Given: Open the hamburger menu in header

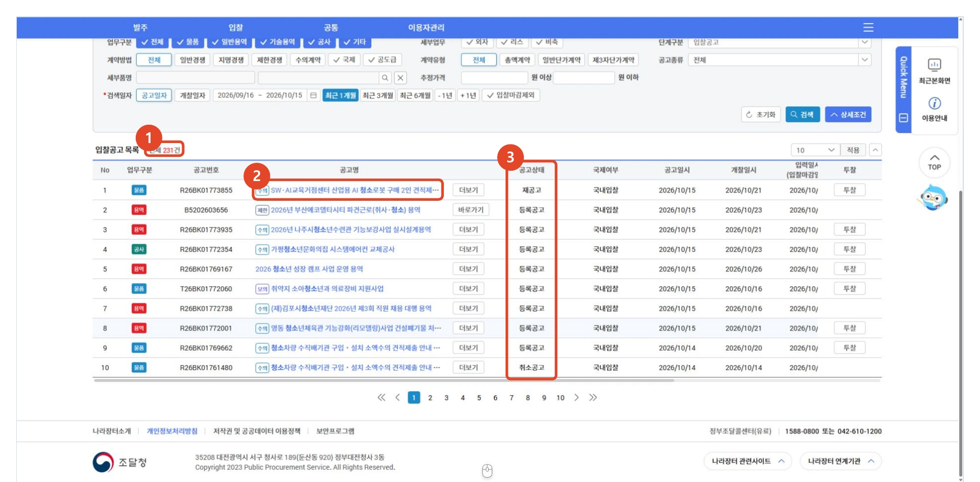Looking at the screenshot, I should pyautogui.click(x=868, y=28).
